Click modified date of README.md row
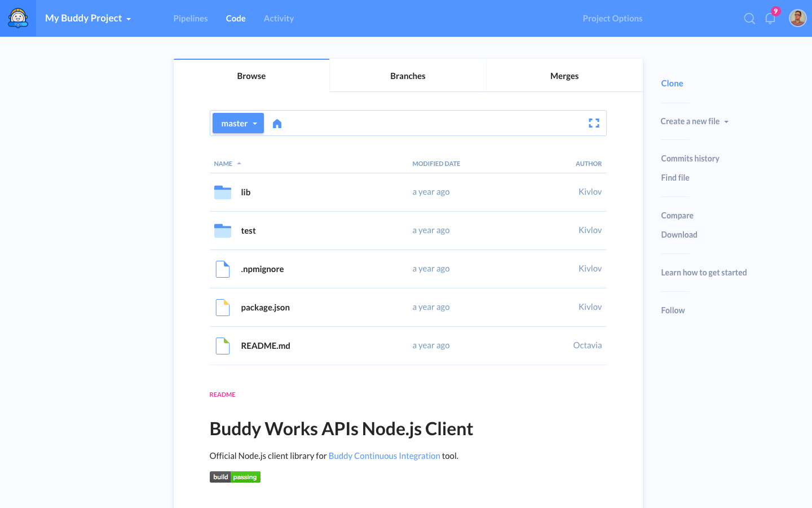Screen dimensions: 812x508 431,345
